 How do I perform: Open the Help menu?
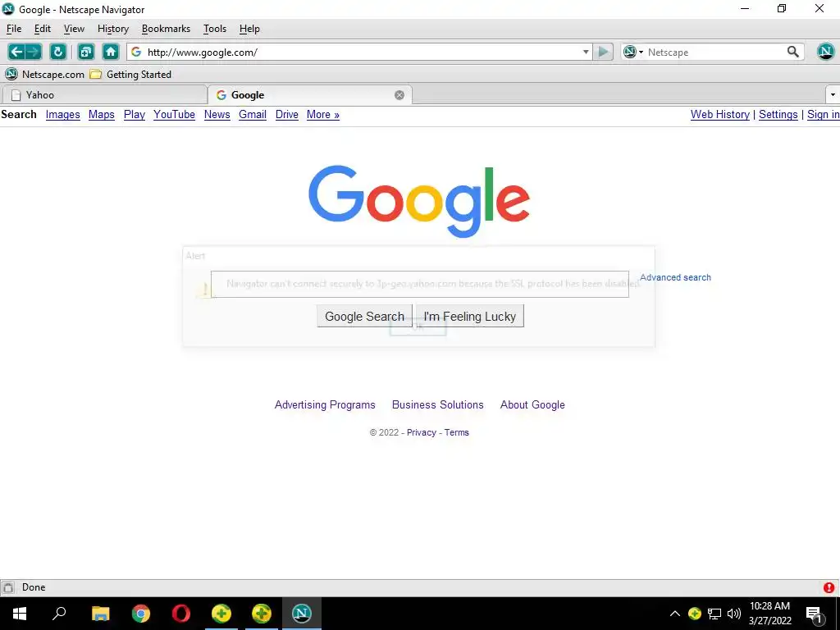[249, 29]
